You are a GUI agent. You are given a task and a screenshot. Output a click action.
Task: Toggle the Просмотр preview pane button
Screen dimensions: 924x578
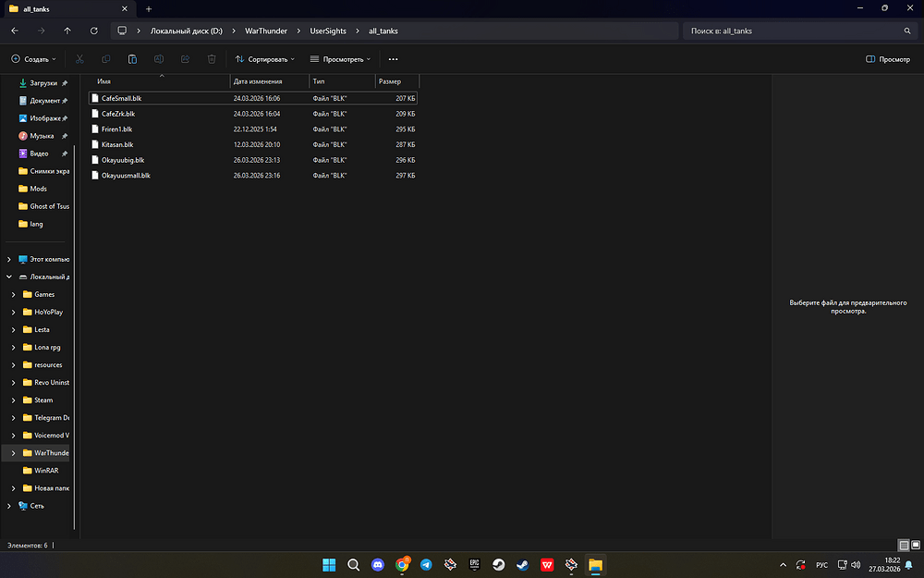pyautogui.click(x=888, y=59)
